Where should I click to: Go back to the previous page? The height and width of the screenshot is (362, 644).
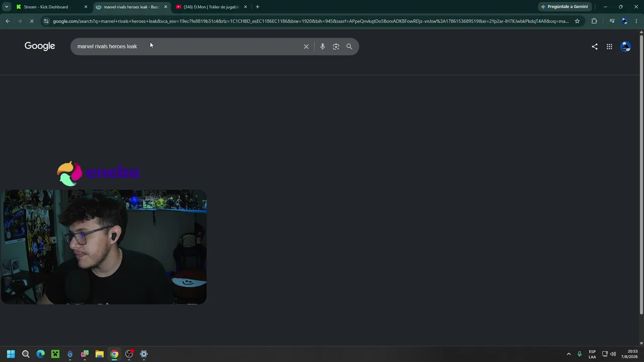click(x=8, y=21)
